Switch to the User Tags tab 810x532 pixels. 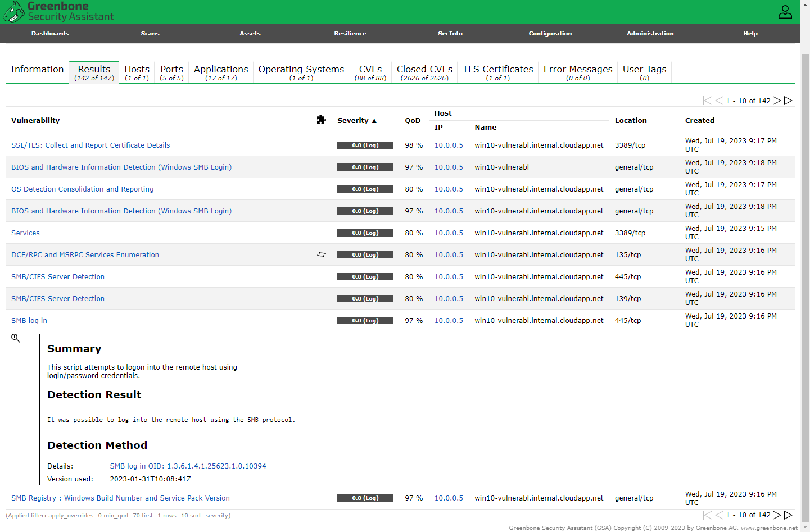(x=645, y=72)
